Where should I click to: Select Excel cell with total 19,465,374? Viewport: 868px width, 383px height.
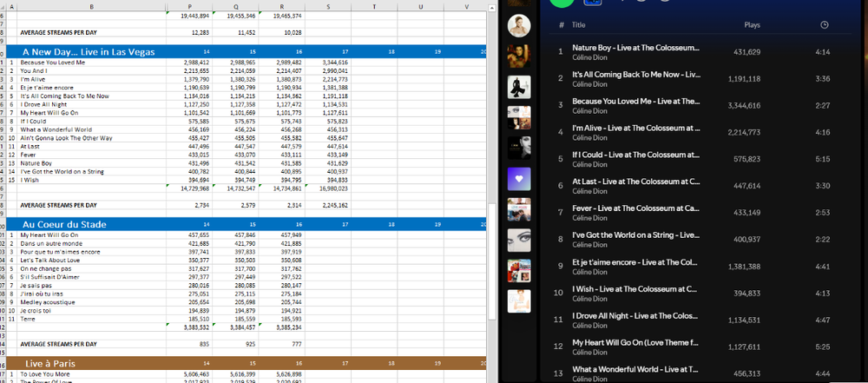click(x=282, y=17)
